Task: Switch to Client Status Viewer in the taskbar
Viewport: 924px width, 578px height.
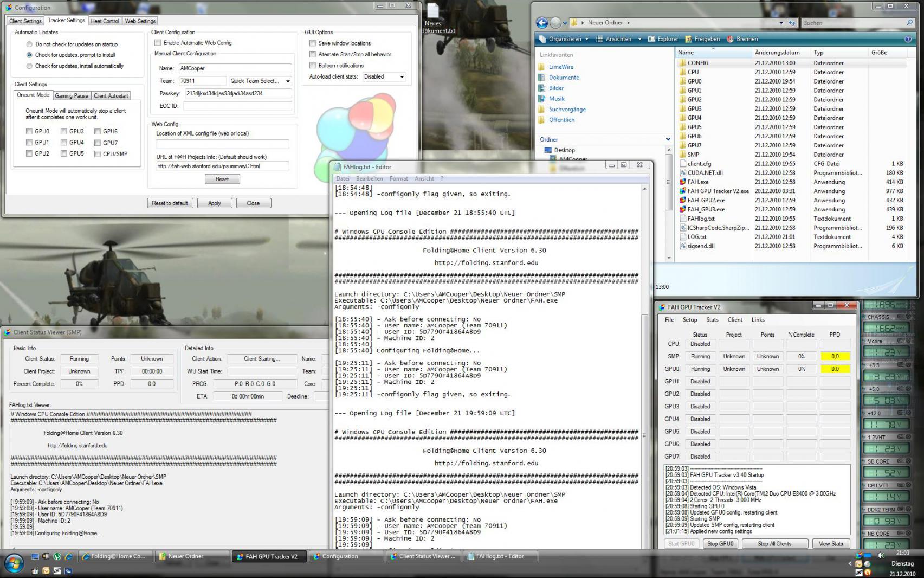Action: tap(424, 556)
